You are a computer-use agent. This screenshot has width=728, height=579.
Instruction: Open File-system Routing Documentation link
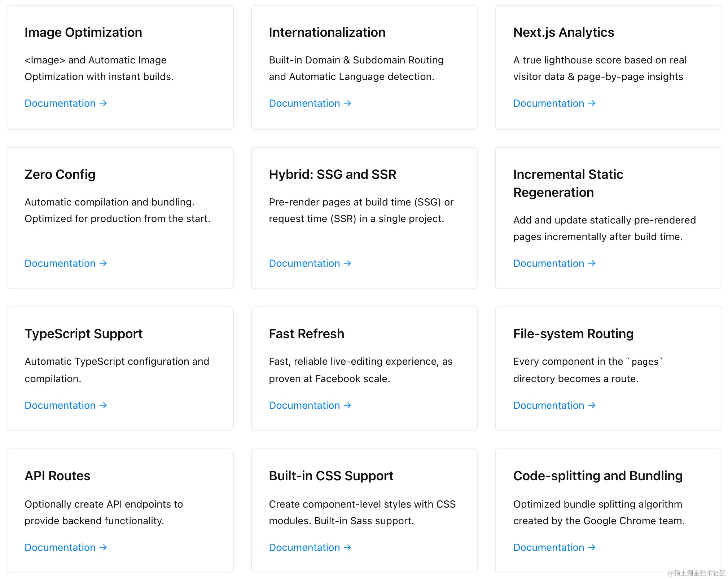[x=549, y=406]
